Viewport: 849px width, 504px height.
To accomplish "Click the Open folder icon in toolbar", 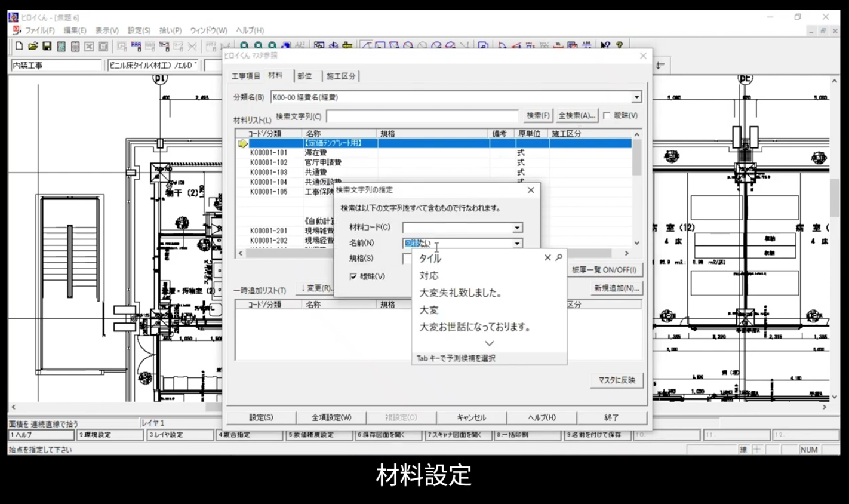I will [33, 46].
